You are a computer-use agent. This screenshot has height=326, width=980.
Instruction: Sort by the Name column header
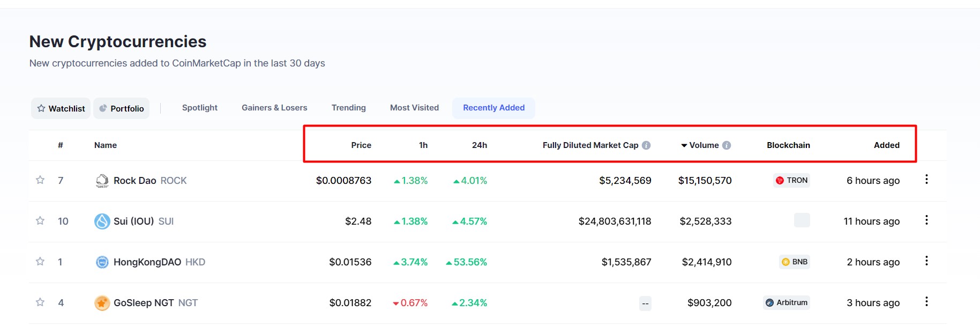pyautogui.click(x=106, y=145)
